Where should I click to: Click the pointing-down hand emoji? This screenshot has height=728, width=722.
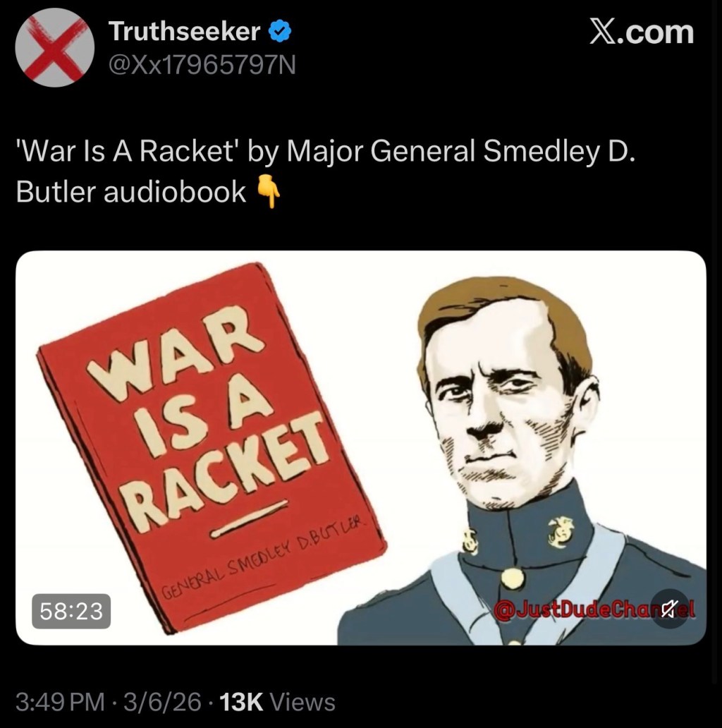[x=269, y=191]
